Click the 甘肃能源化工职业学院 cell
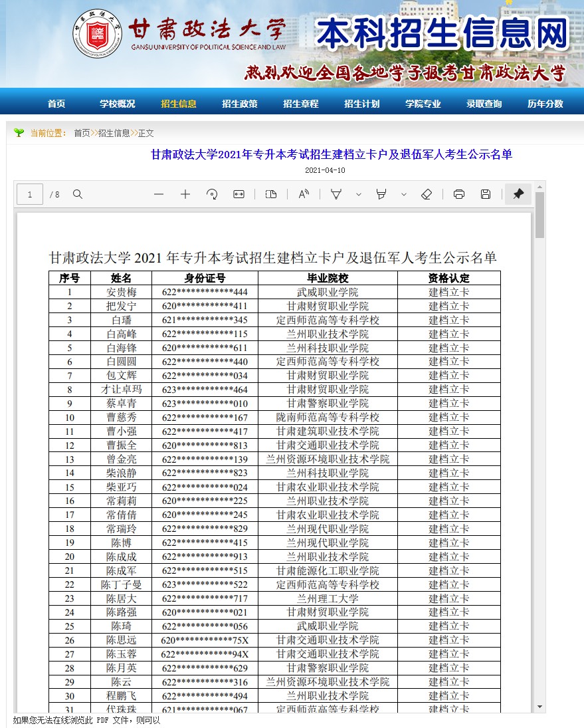 pos(328,570)
